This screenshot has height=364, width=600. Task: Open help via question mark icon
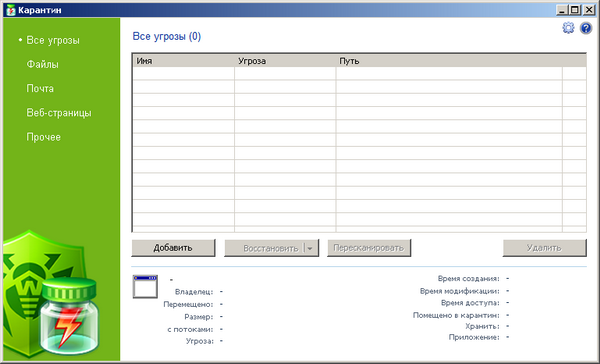(x=586, y=28)
